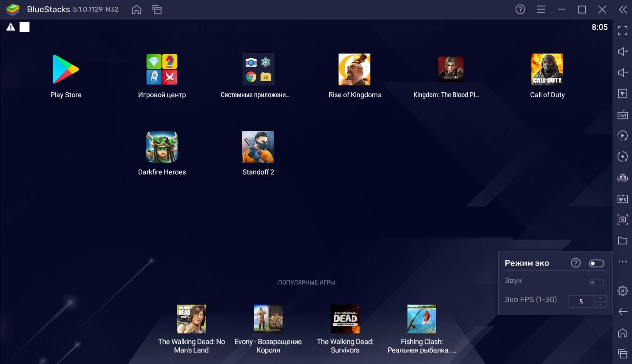Open keyboard game controls in sidebar
This screenshot has width=632, height=364.
point(623,115)
